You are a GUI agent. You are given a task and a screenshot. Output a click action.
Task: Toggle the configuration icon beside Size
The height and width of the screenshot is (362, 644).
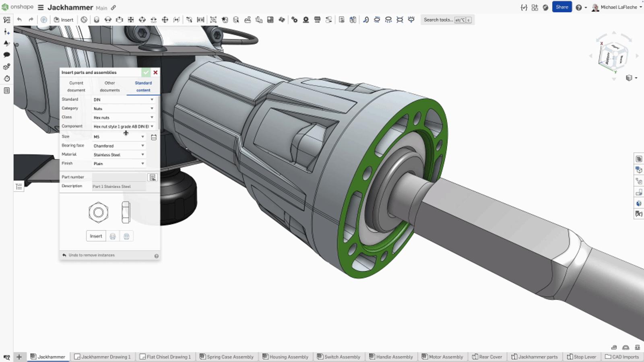(x=154, y=137)
